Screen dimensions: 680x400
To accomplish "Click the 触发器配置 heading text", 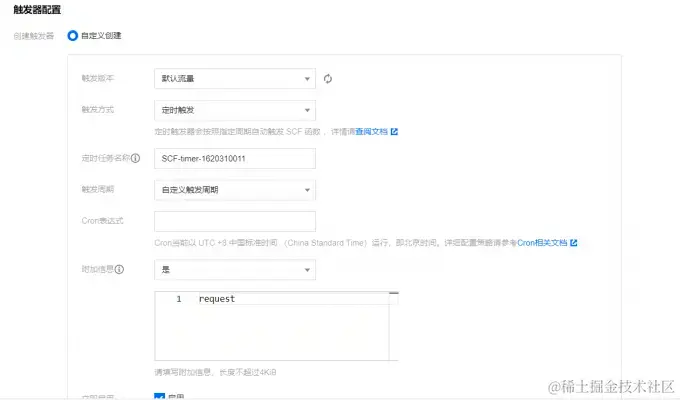I will coord(37,10).
